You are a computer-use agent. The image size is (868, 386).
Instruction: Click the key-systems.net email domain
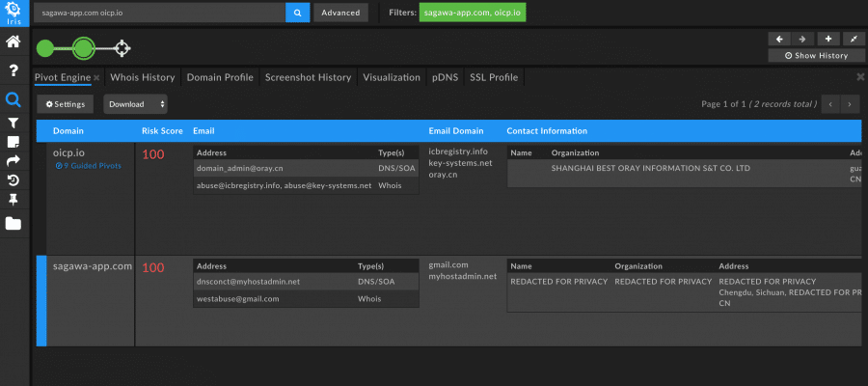tap(460, 163)
